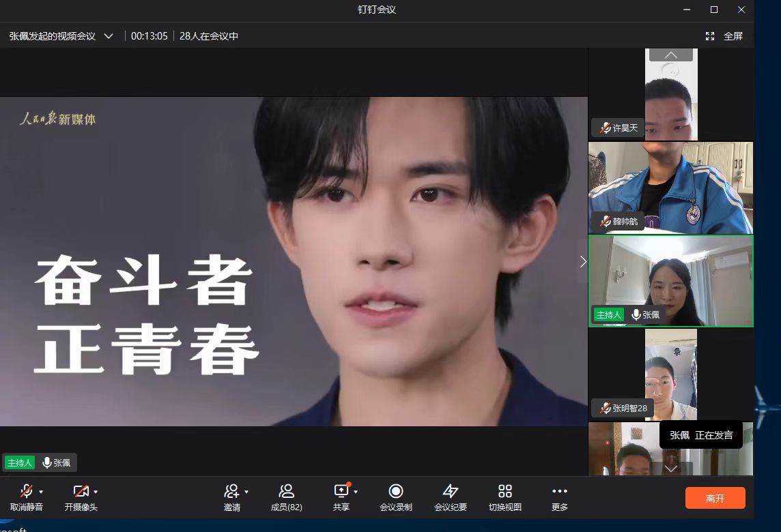Start screen sharing with 共享
Image resolution: width=781 pixels, height=532 pixels.
tap(341, 497)
